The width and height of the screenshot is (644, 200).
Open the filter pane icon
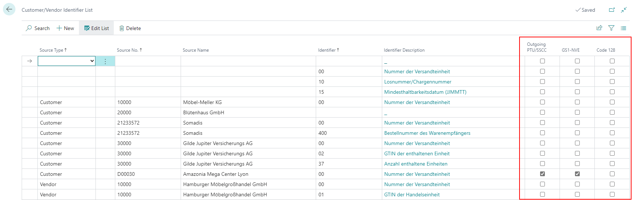click(x=611, y=28)
